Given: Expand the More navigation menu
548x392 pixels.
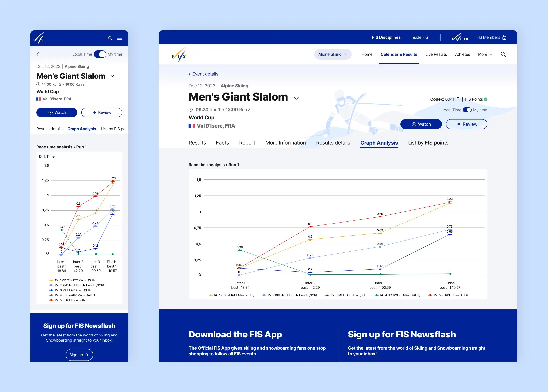Looking at the screenshot, I should click(485, 54).
